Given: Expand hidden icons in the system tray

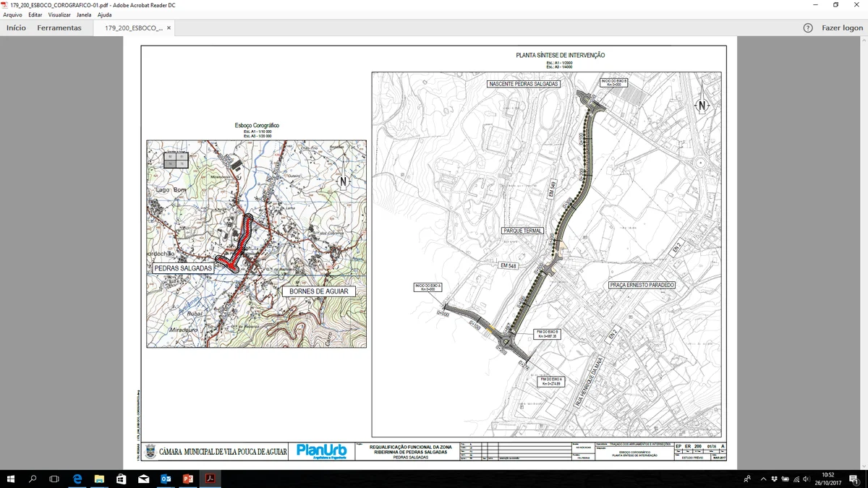Looking at the screenshot, I should pos(762,479).
